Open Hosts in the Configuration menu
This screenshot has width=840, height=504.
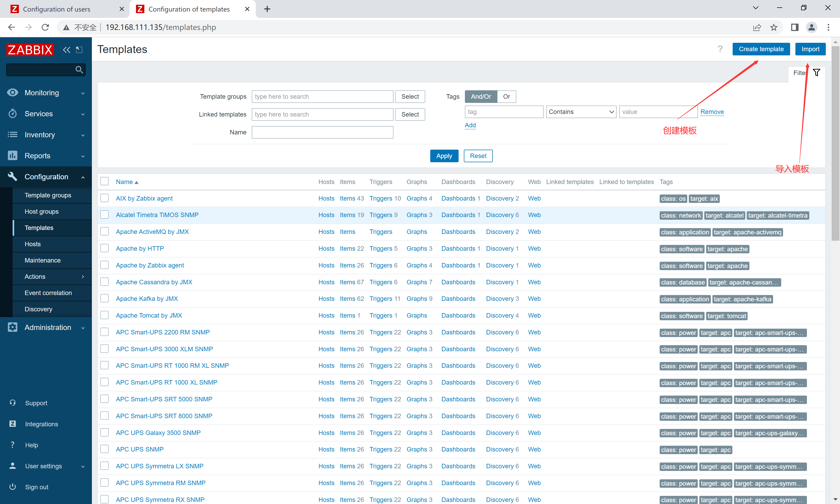[33, 244]
